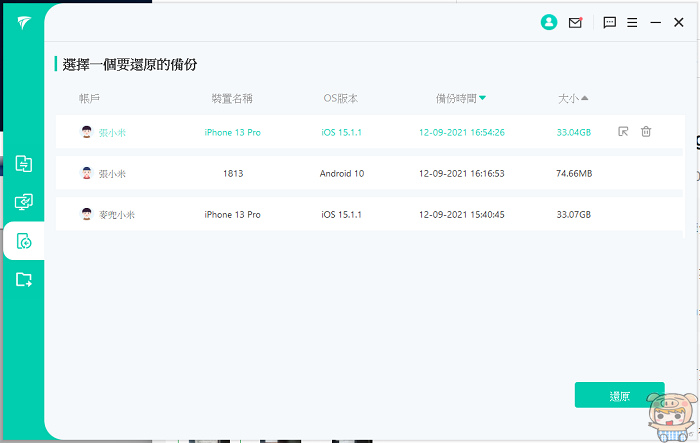The height and width of the screenshot is (443, 700).
Task: Select the sidebar folder export icon
Action: click(24, 280)
